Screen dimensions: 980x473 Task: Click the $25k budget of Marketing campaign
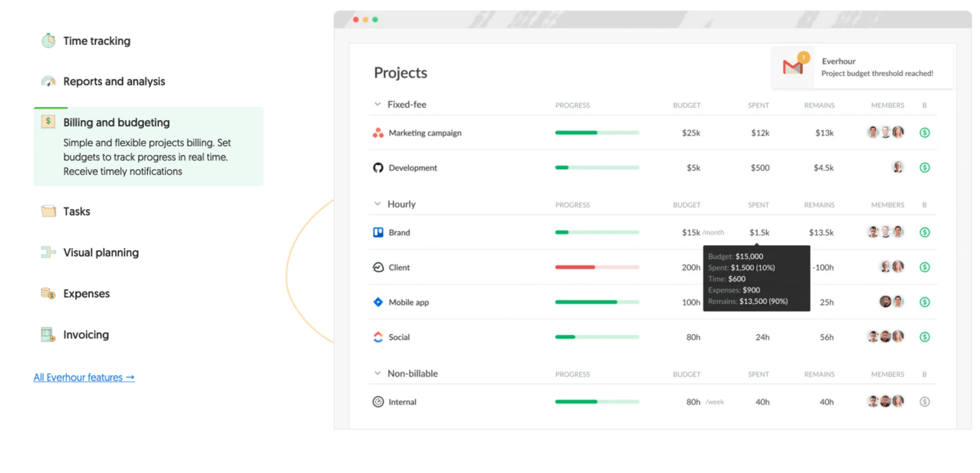coord(691,133)
